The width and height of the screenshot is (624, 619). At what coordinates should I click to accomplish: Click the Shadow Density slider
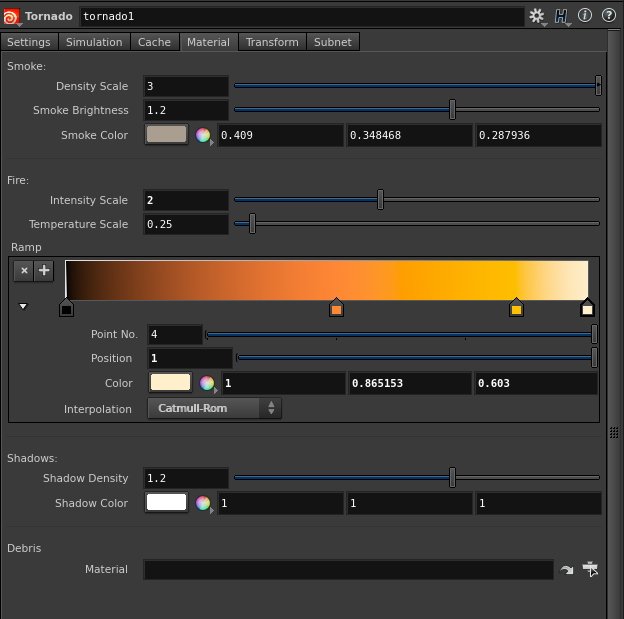tap(417, 478)
